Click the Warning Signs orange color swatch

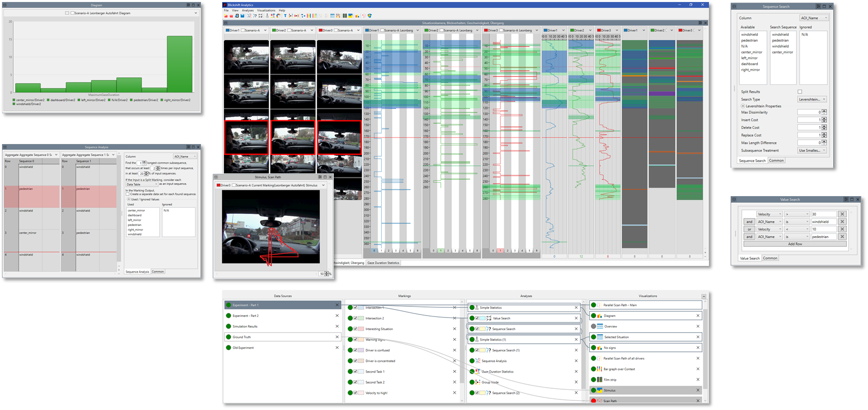pyautogui.click(x=361, y=339)
